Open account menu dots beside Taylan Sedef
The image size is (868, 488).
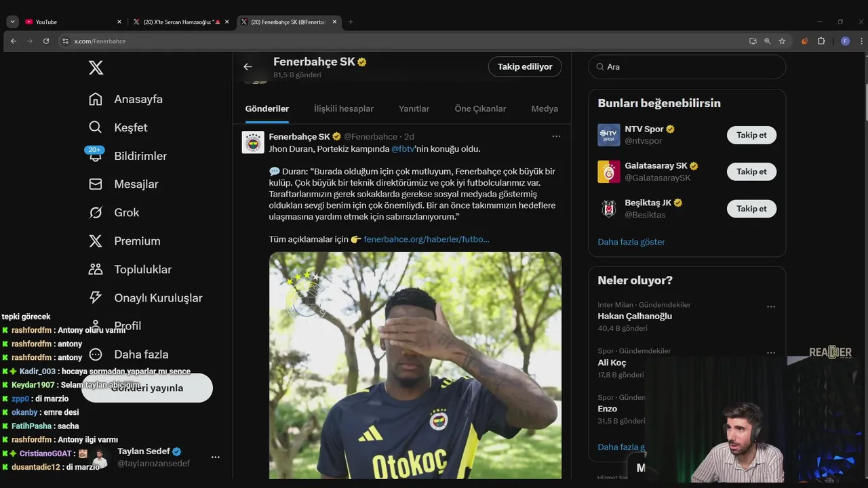click(x=215, y=457)
